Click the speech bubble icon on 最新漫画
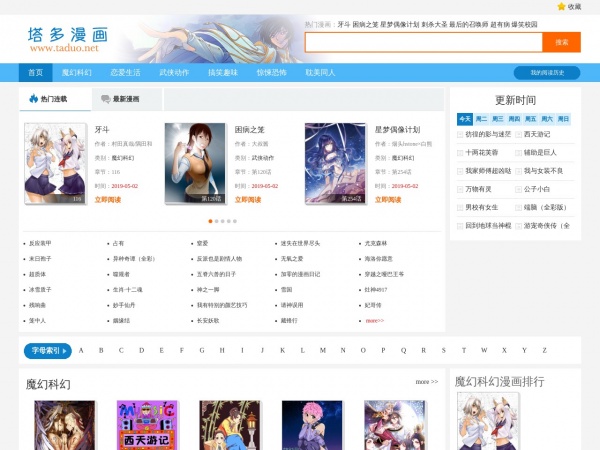Screen dimensions: 600x450 tap(106, 99)
